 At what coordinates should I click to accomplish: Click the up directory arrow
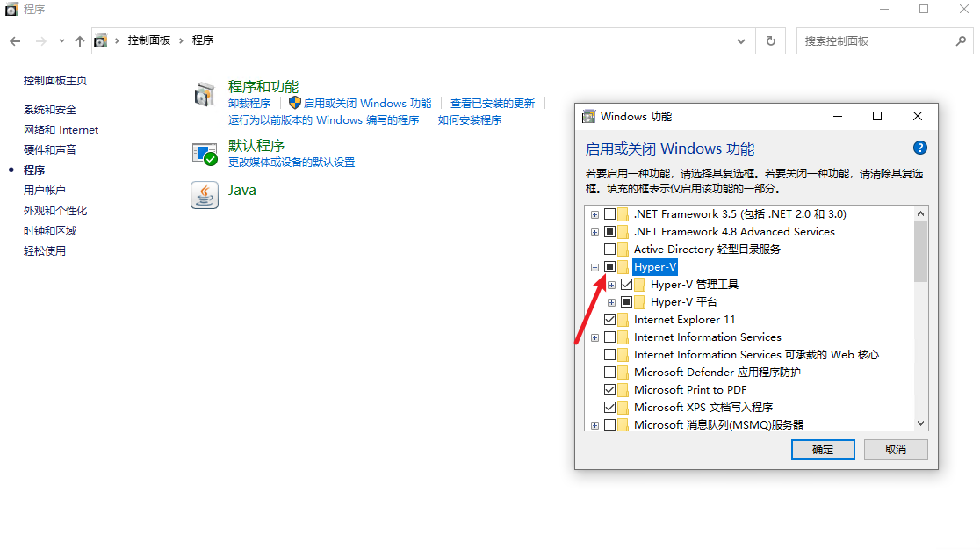coord(80,41)
